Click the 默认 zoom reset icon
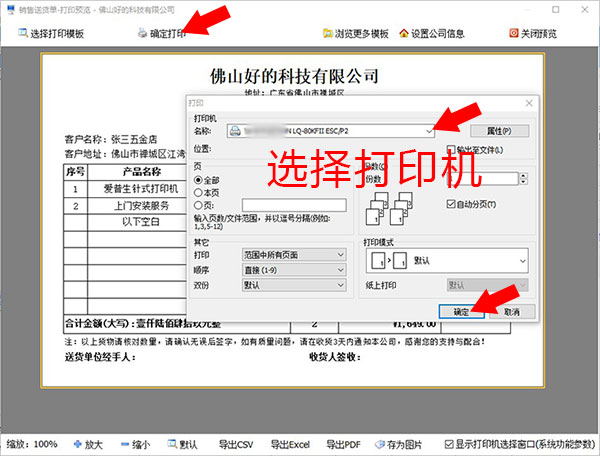Viewport: 600px width, 456px height. [172, 444]
